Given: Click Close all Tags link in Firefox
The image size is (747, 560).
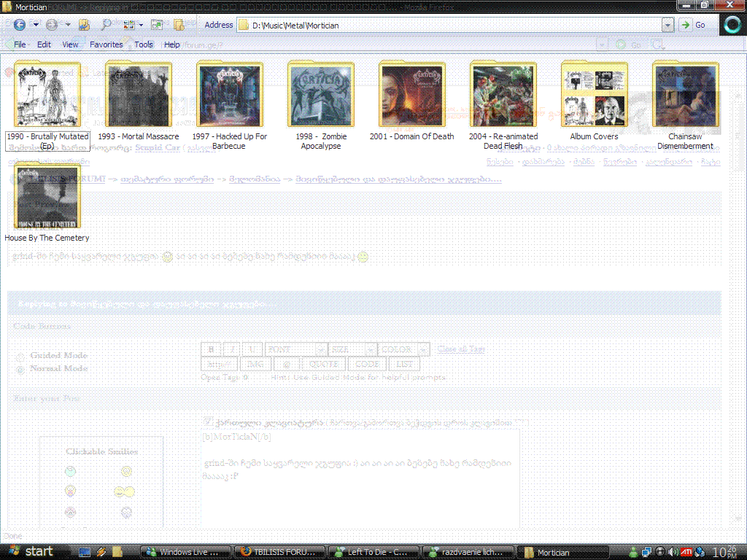Looking at the screenshot, I should (x=461, y=349).
